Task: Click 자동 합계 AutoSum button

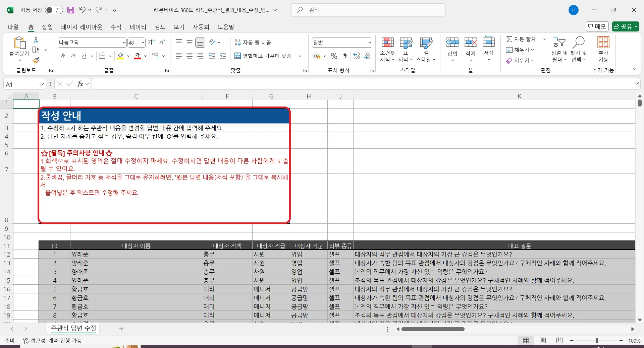Action: [x=521, y=39]
